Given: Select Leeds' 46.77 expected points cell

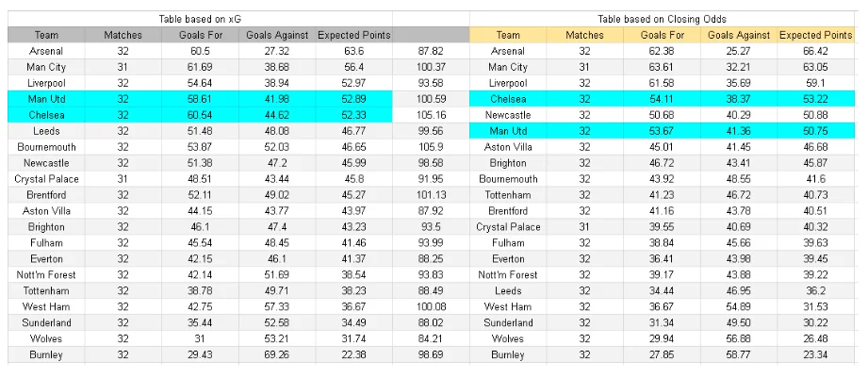Looking at the screenshot, I should (353, 131).
